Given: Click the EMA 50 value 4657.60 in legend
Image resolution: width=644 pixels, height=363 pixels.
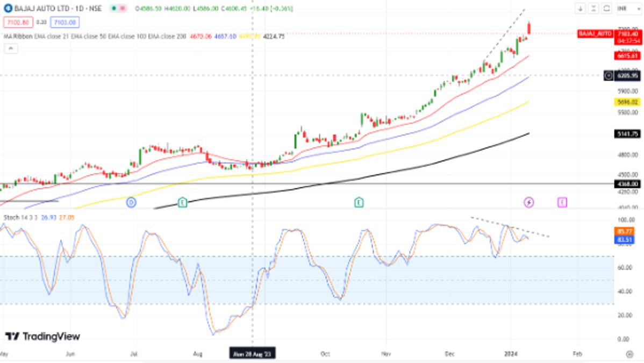Looking at the screenshot, I should [x=225, y=36].
